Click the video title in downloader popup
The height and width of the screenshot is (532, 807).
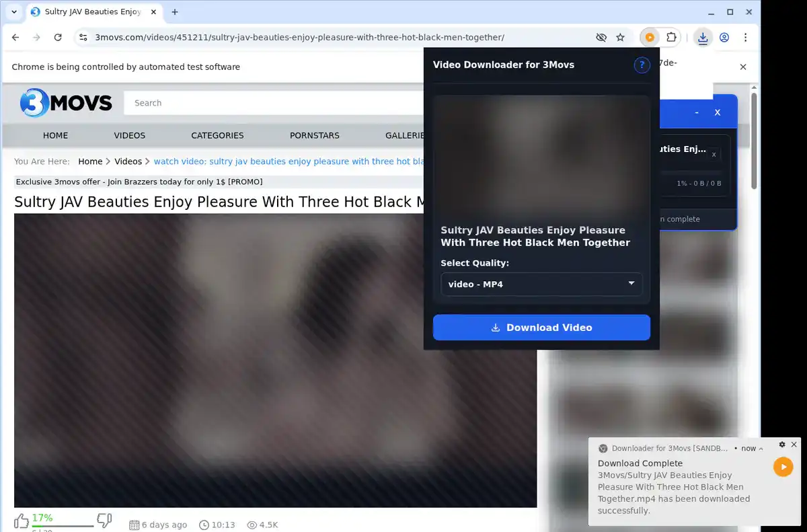(535, 236)
